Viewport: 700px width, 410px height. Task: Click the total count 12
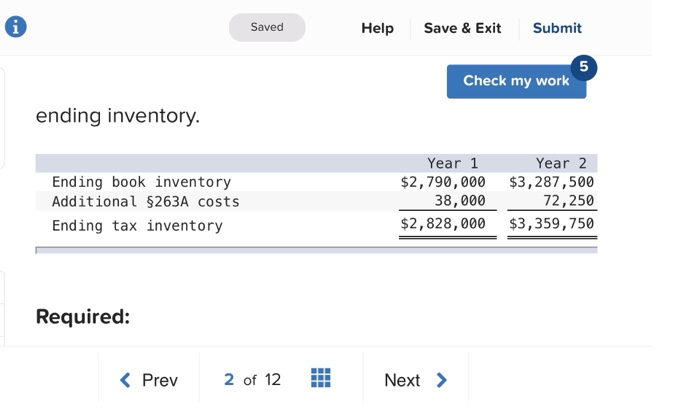click(273, 380)
